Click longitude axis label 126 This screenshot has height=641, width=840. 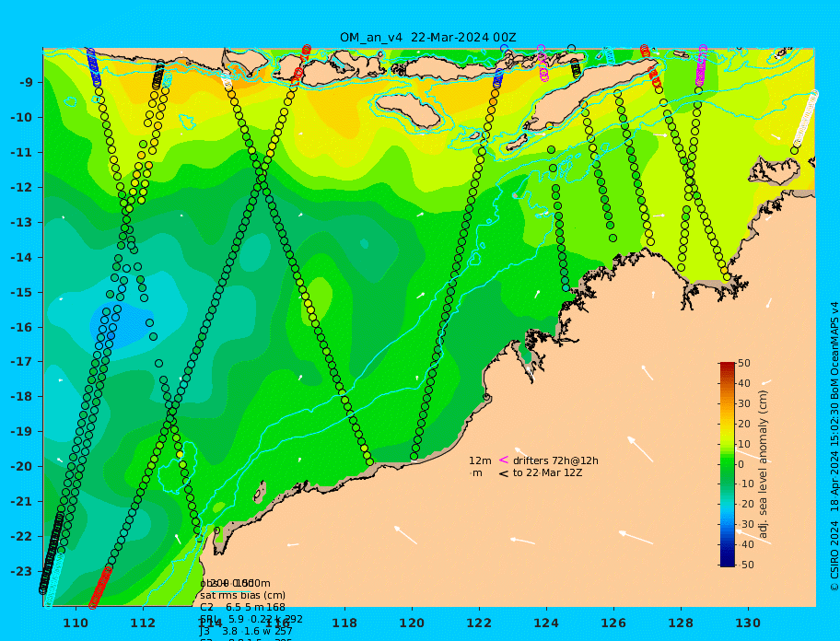613,623
